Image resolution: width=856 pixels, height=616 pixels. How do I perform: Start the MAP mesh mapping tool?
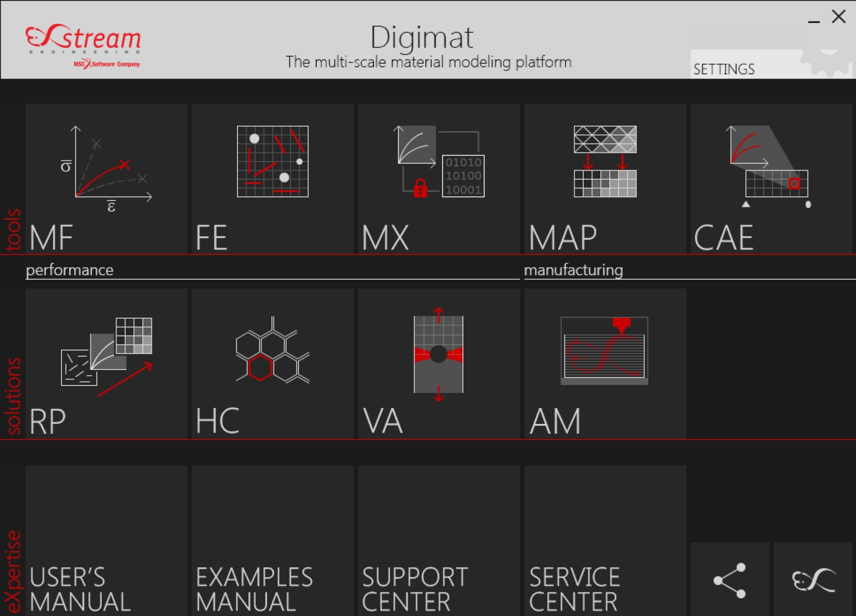coord(605,179)
